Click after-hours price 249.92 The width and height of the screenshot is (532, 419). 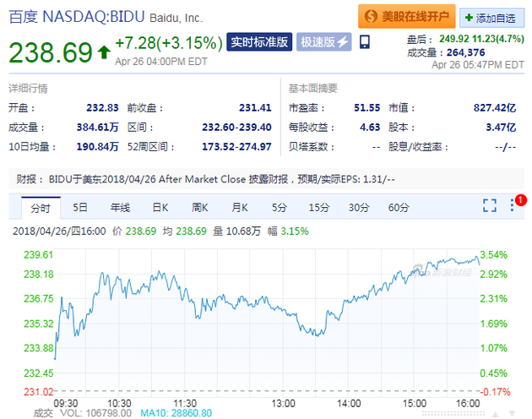pyautogui.click(x=454, y=39)
